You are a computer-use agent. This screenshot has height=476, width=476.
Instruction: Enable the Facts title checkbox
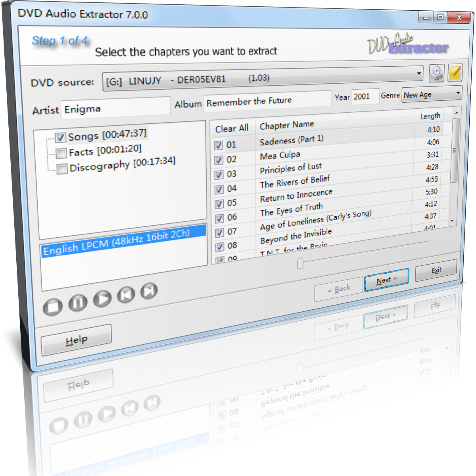pyautogui.click(x=61, y=153)
